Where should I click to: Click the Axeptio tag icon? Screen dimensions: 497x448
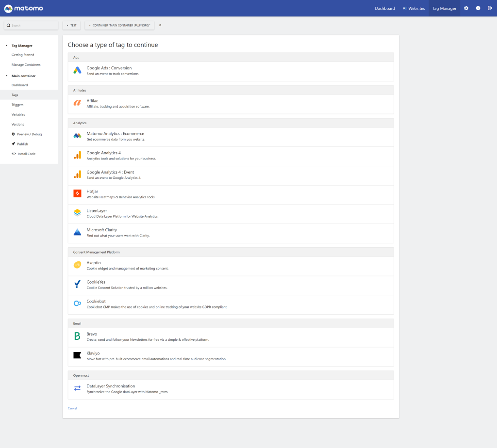[77, 265]
